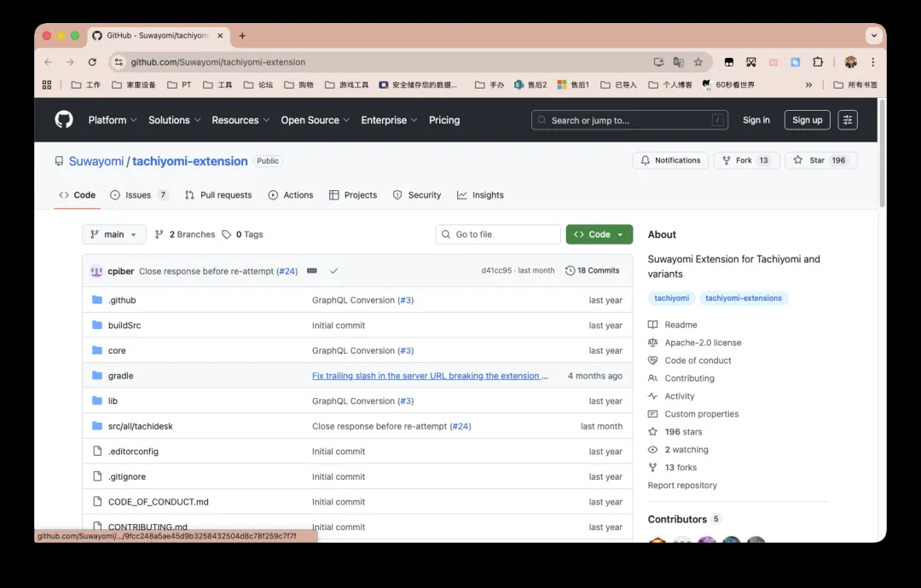Image resolution: width=921 pixels, height=588 pixels.
Task: Open the .github folder
Action: click(122, 300)
